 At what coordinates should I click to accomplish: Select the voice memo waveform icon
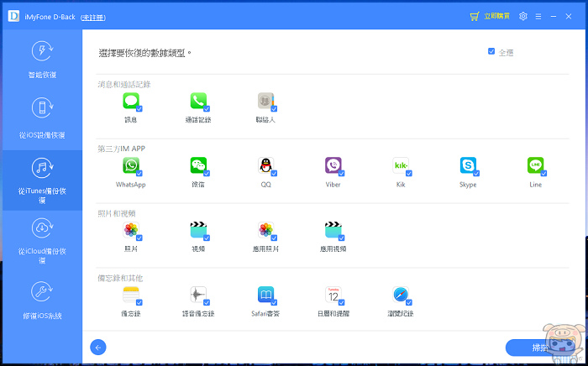[198, 295]
